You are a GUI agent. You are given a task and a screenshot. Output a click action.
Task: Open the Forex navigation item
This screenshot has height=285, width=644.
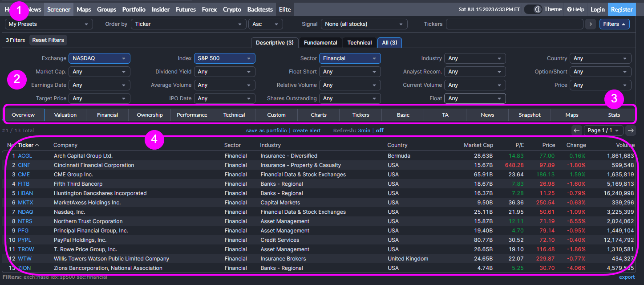(x=209, y=9)
